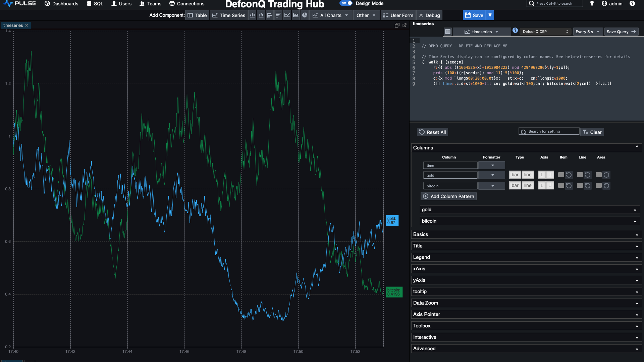Open the DefconQ CEP connection selector
This screenshot has height=362, width=644.
coord(545,32)
